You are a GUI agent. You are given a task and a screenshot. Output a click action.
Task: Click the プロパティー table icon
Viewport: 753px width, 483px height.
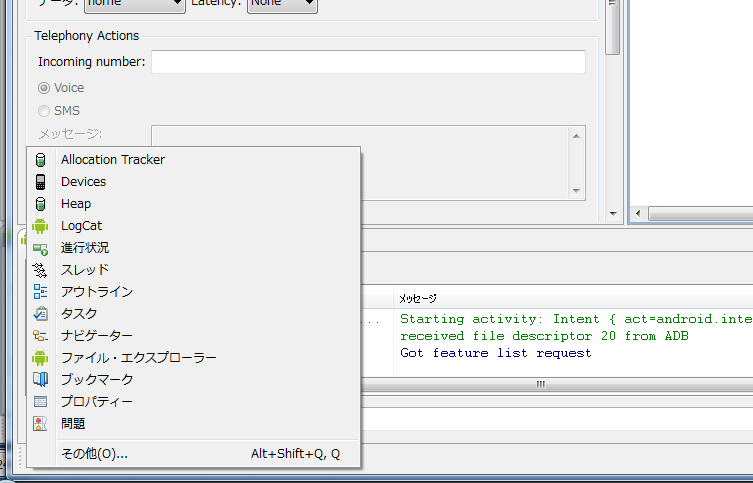(40, 401)
